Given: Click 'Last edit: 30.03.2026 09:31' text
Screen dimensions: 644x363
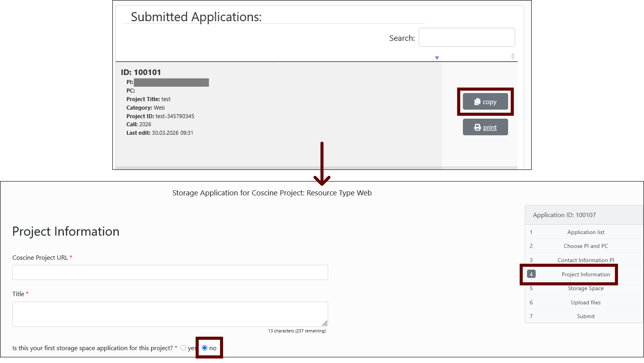Looking at the screenshot, I should pos(160,133).
